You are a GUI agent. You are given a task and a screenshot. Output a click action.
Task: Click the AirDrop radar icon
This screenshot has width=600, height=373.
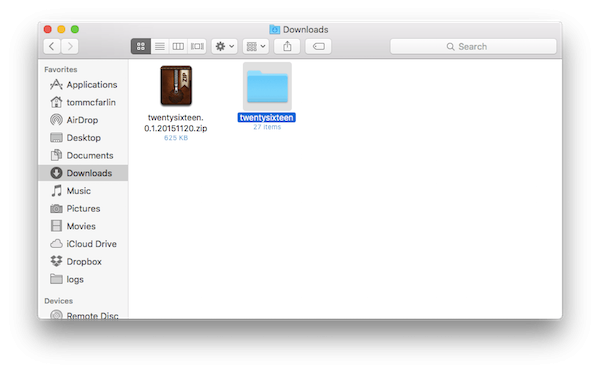tap(56, 120)
